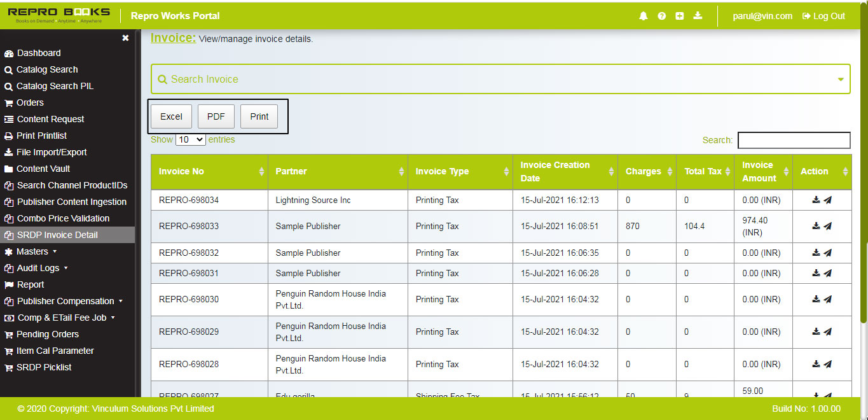868x420 pixels.
Task: Click inside the Search text field
Action: 794,140
